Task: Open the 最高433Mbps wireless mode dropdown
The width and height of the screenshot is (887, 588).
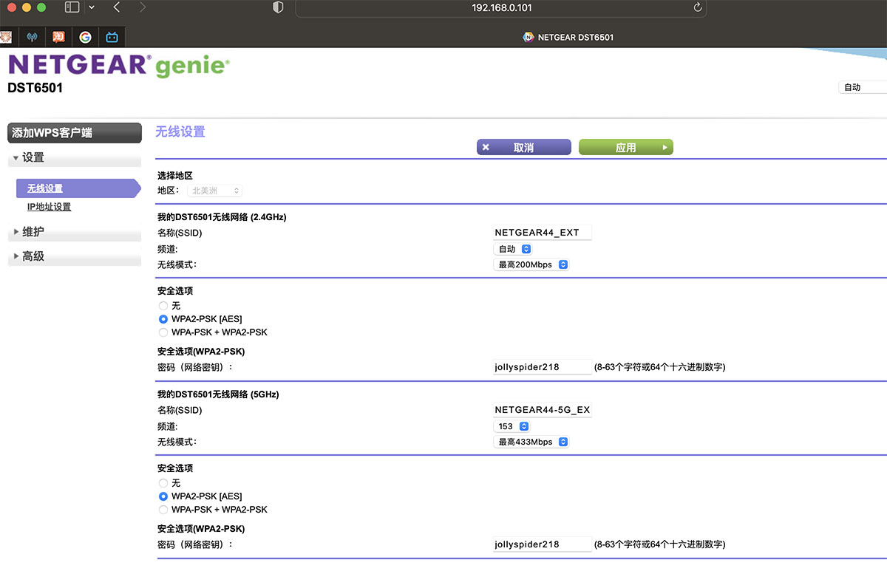Action: point(531,442)
